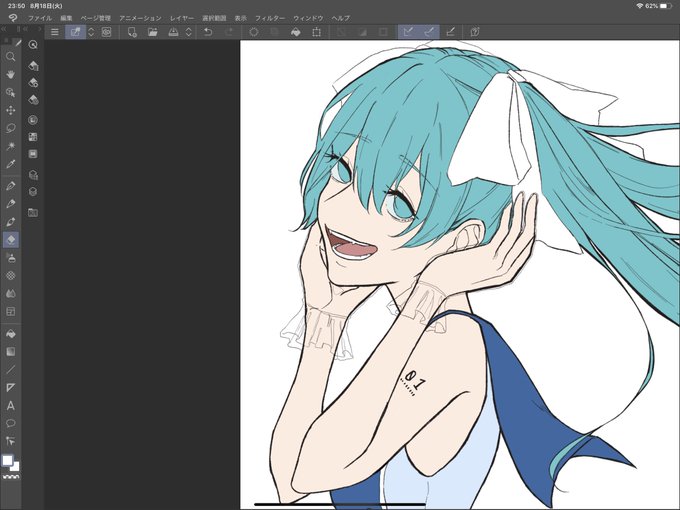The height and width of the screenshot is (510, 680).
Task: Open the ヘルプ menu
Action: point(340,18)
